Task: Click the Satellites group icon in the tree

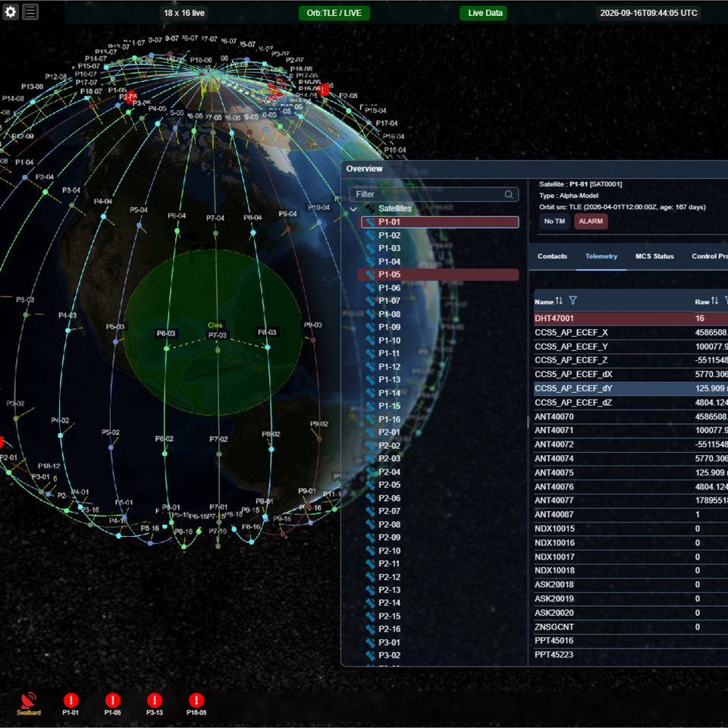Action: tap(370, 209)
